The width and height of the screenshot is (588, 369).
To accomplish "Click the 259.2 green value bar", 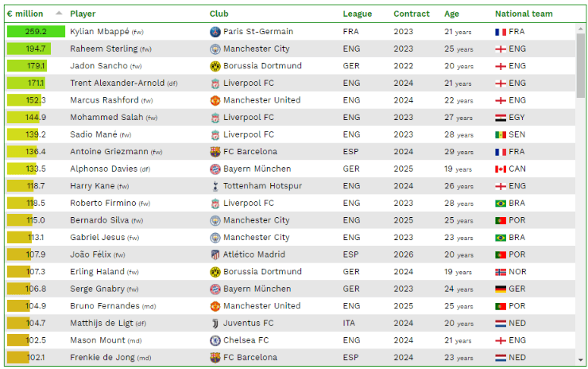I will pos(36,32).
